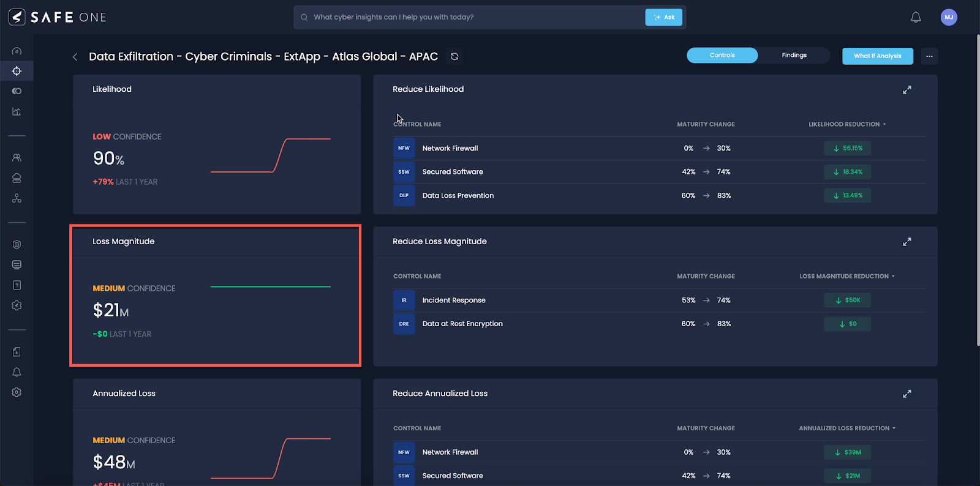Expand the Reduce Annualized Loss panel
The height and width of the screenshot is (486, 980).
(907, 394)
